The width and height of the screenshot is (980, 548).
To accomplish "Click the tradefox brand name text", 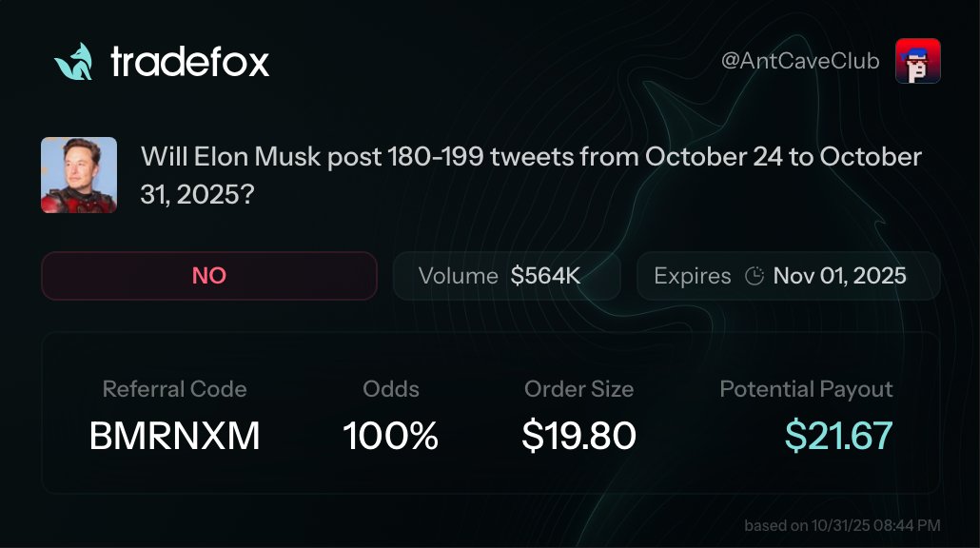I will [189, 63].
